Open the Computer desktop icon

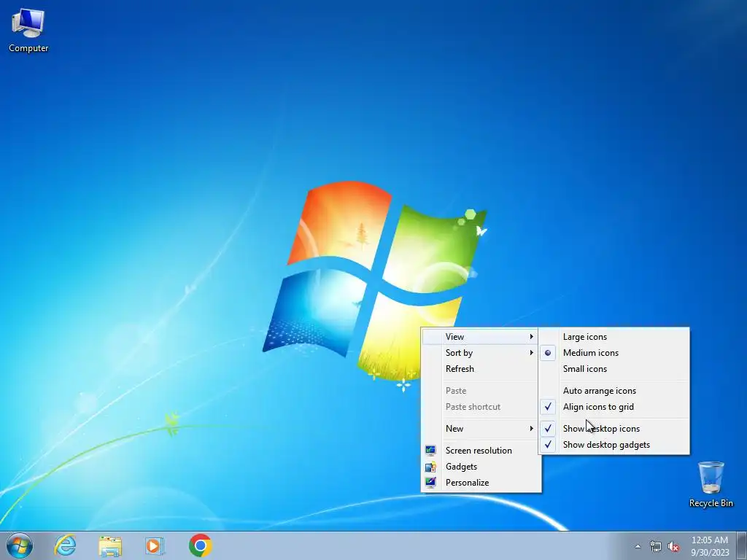click(x=28, y=31)
